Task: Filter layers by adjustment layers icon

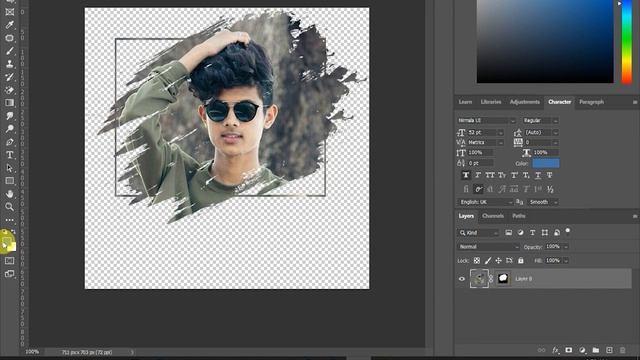Action: pyautogui.click(x=520, y=233)
